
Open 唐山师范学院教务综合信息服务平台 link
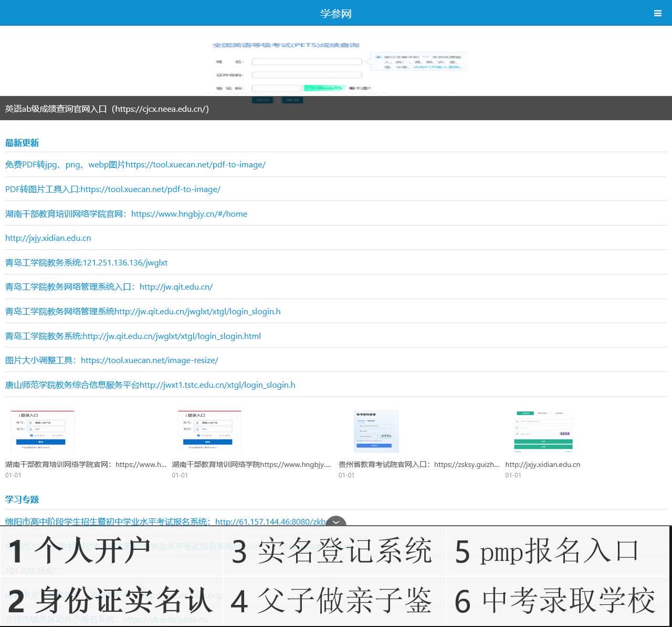[150, 385]
